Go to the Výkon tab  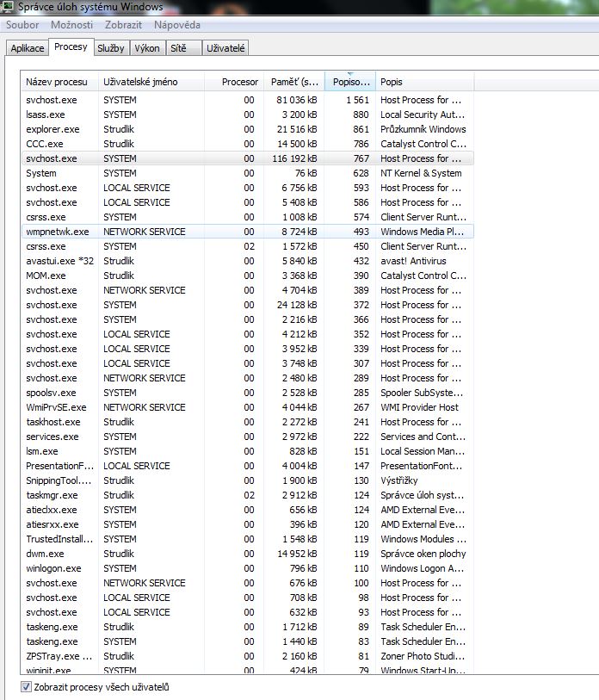[x=147, y=48]
